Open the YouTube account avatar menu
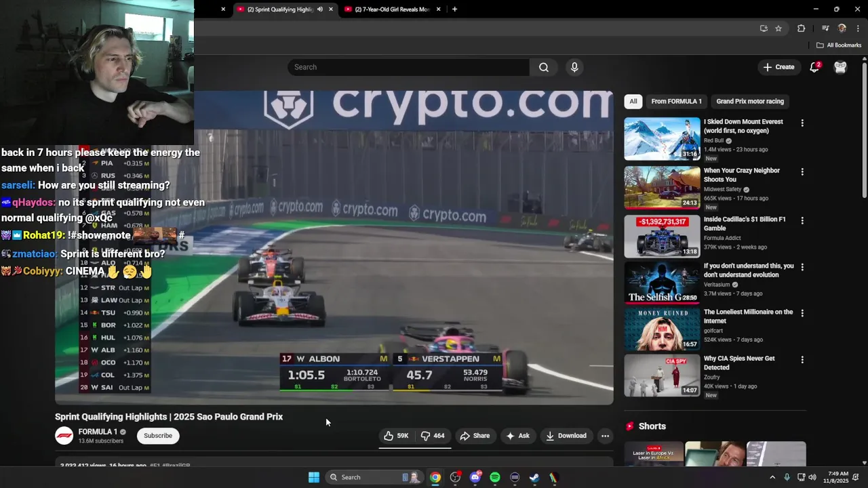 coord(840,67)
